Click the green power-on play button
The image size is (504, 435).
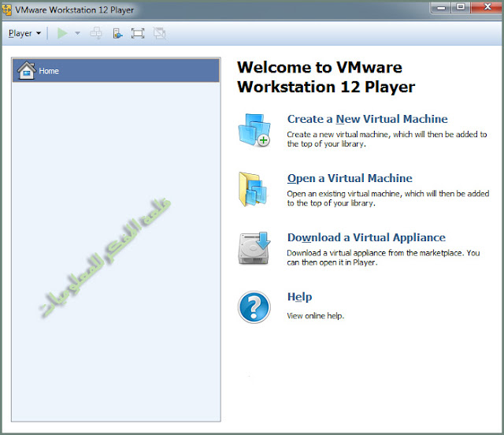coord(62,33)
